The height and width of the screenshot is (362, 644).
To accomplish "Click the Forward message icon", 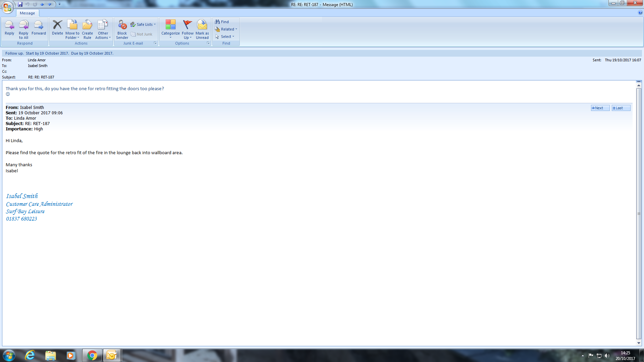I will [x=39, y=25].
